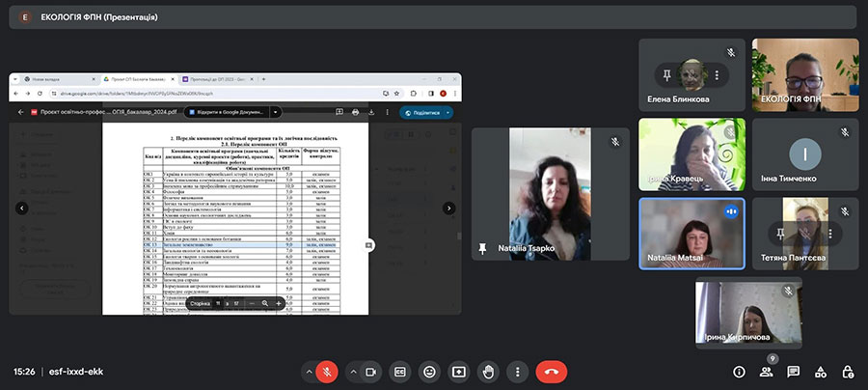Start presenting your screen
868x390 pixels.
[458, 373]
